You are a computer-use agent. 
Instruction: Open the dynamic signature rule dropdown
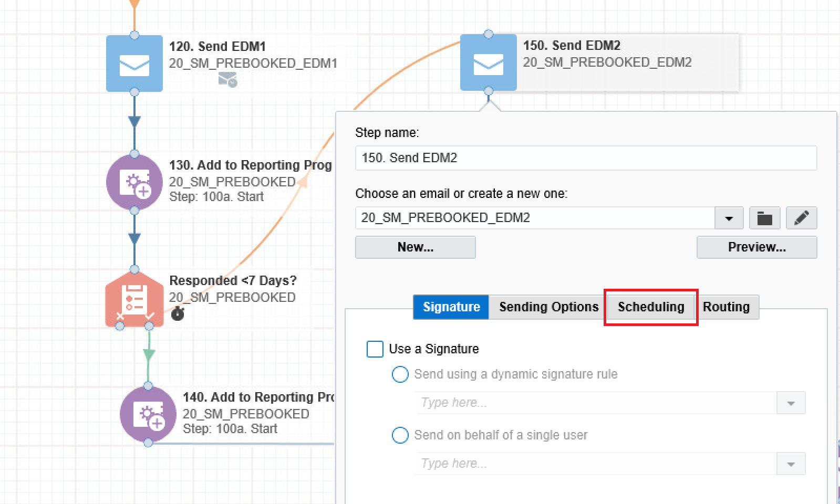[x=791, y=403]
